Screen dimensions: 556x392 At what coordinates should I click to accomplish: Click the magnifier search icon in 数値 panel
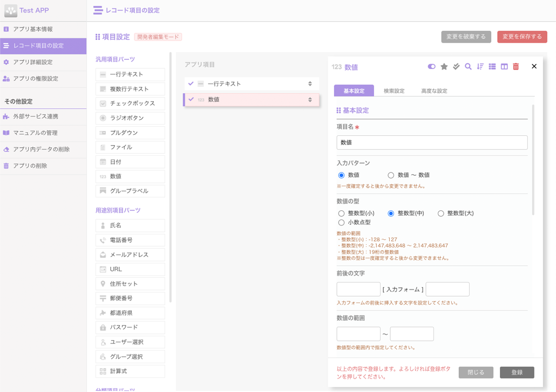pos(468,66)
